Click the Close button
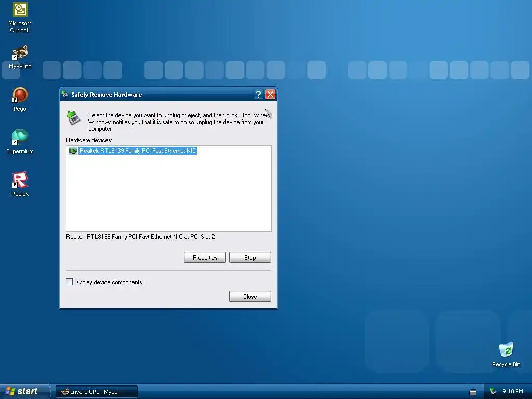Screen dimensions: 532x399 250,297
